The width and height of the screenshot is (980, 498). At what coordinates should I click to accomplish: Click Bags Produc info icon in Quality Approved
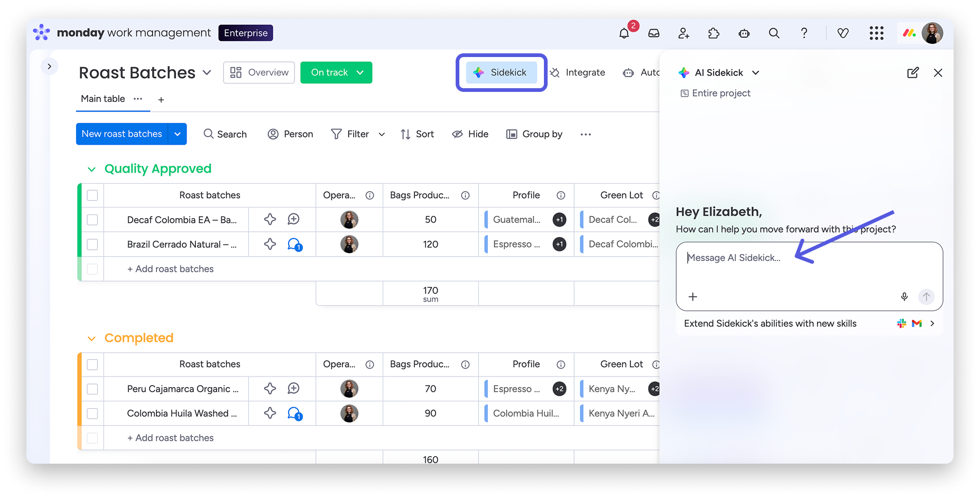pos(465,195)
